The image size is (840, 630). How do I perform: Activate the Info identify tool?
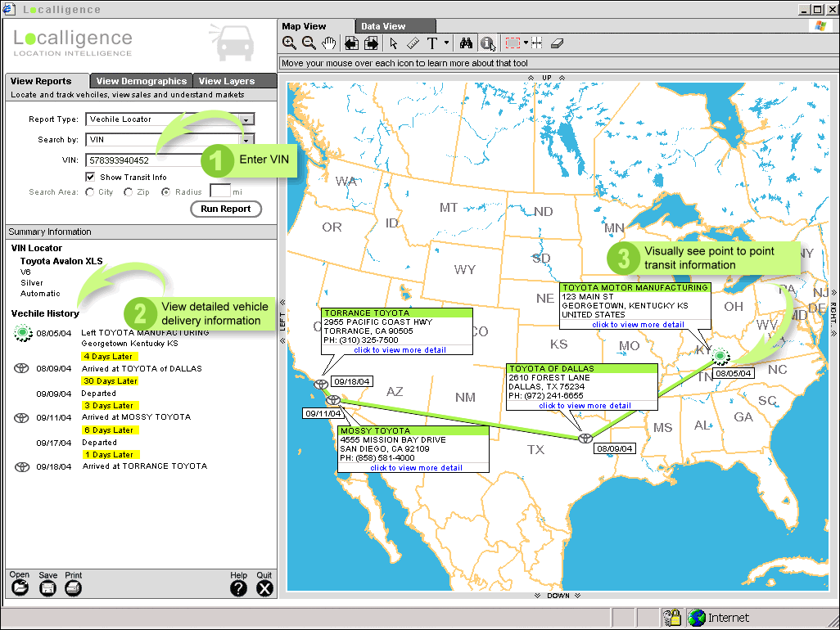487,43
